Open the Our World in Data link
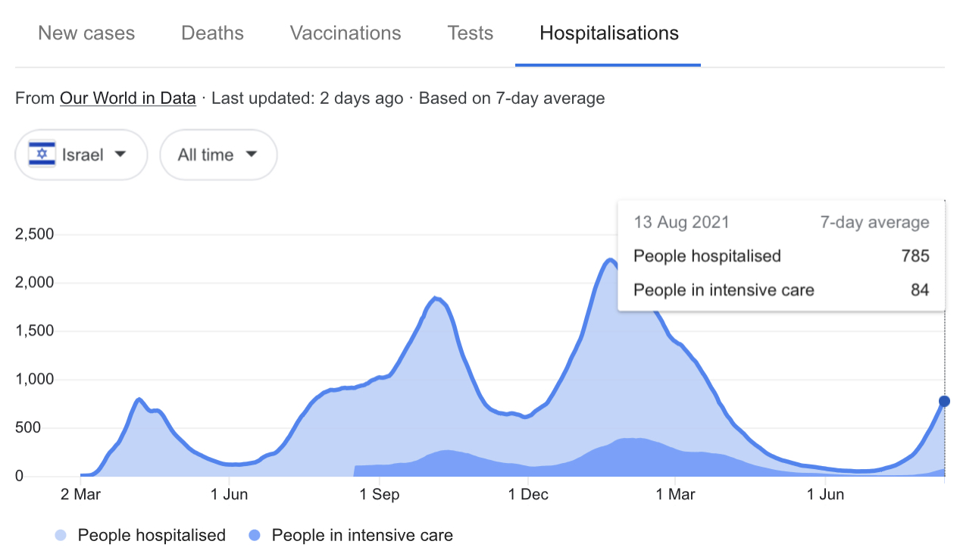Image resolution: width=960 pixels, height=560 pixels. point(128,99)
